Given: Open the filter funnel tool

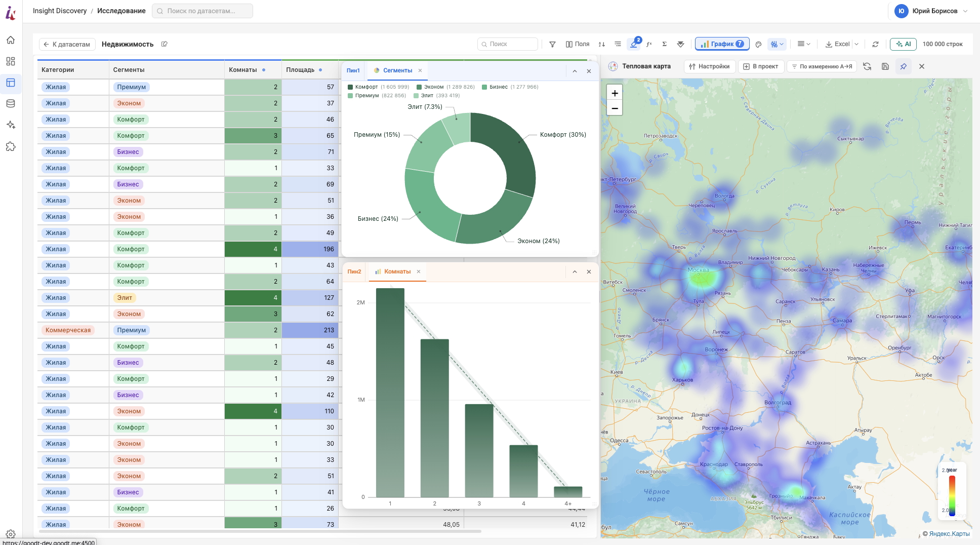Looking at the screenshot, I should pos(553,44).
